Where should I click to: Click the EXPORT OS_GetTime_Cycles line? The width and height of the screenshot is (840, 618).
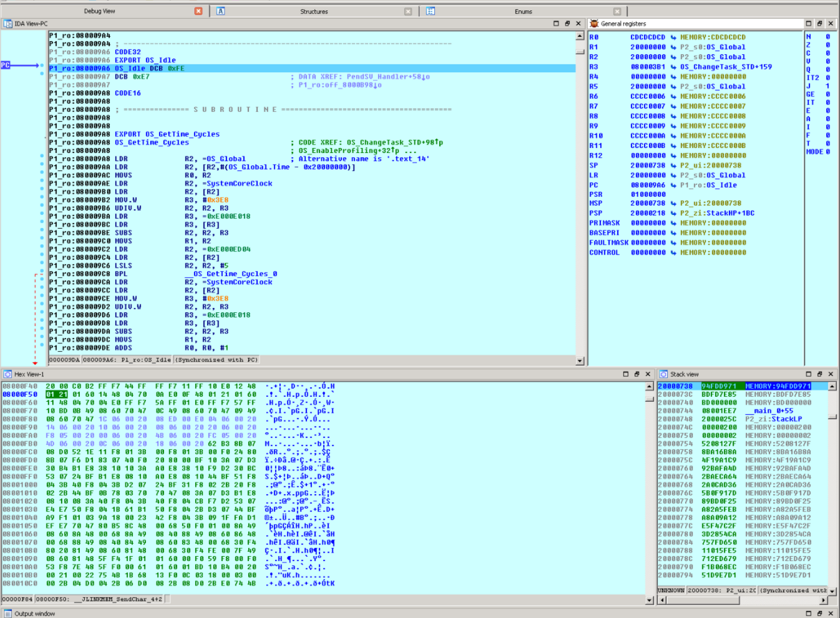167,134
